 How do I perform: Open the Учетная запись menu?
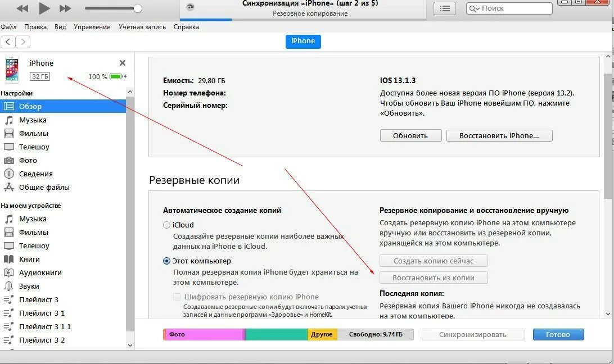point(142,26)
